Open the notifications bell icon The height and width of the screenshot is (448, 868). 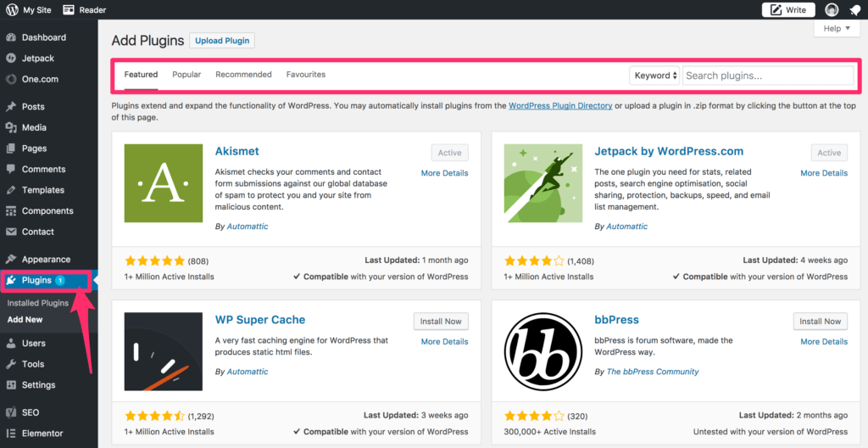tap(854, 10)
